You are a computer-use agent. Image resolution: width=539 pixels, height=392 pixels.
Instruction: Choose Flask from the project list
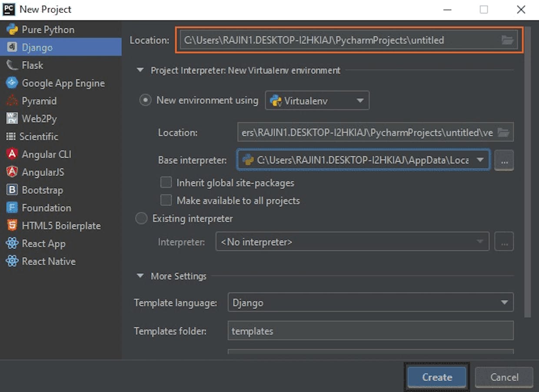click(x=61, y=65)
